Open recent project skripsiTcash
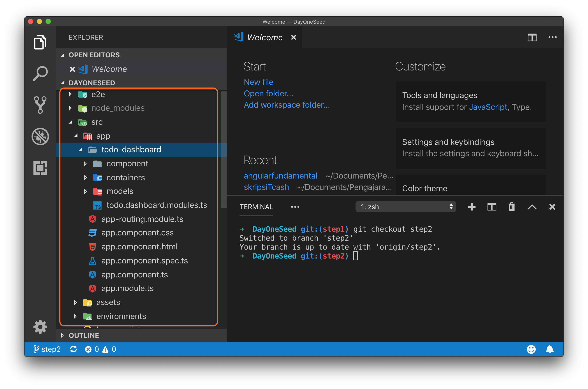The width and height of the screenshot is (588, 389). tap(266, 187)
